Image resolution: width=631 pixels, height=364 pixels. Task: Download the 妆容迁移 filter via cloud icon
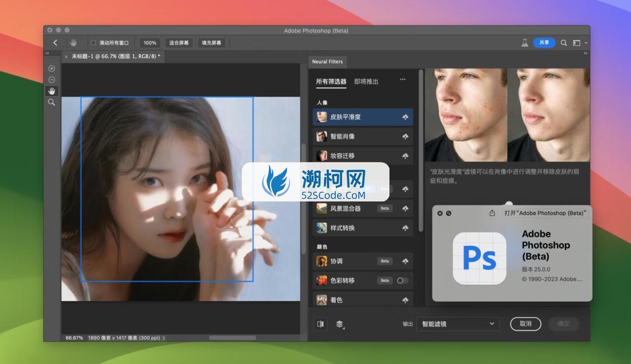(405, 156)
